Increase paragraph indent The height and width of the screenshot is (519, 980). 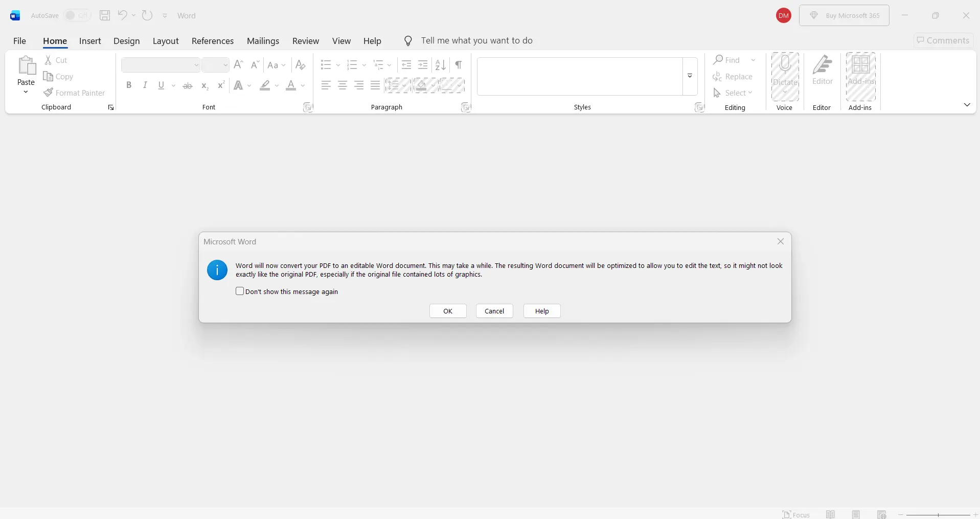pyautogui.click(x=423, y=65)
